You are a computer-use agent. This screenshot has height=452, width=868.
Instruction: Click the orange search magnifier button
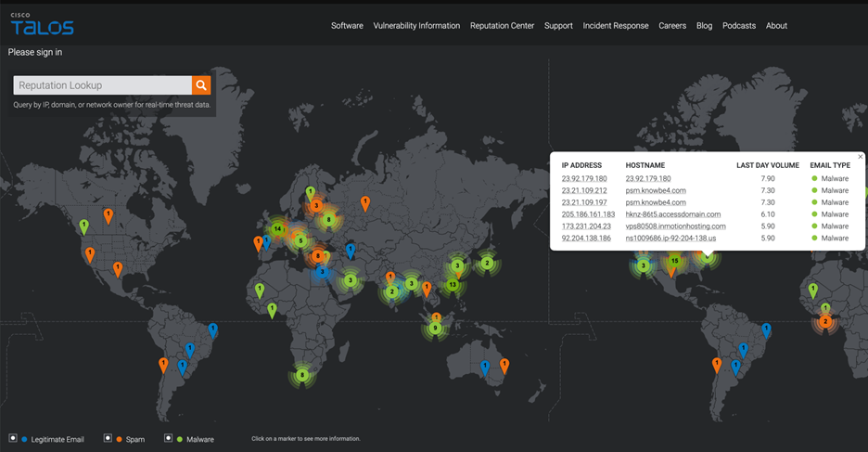pos(201,84)
